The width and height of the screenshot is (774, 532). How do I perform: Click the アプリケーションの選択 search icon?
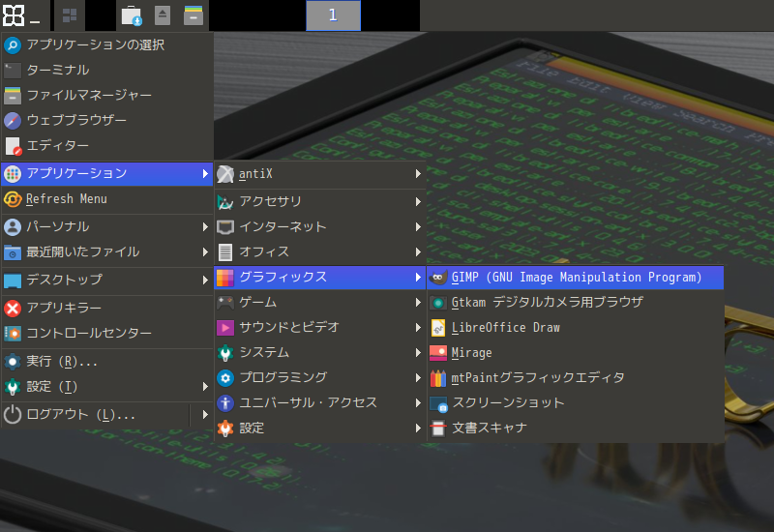pyautogui.click(x=13, y=44)
